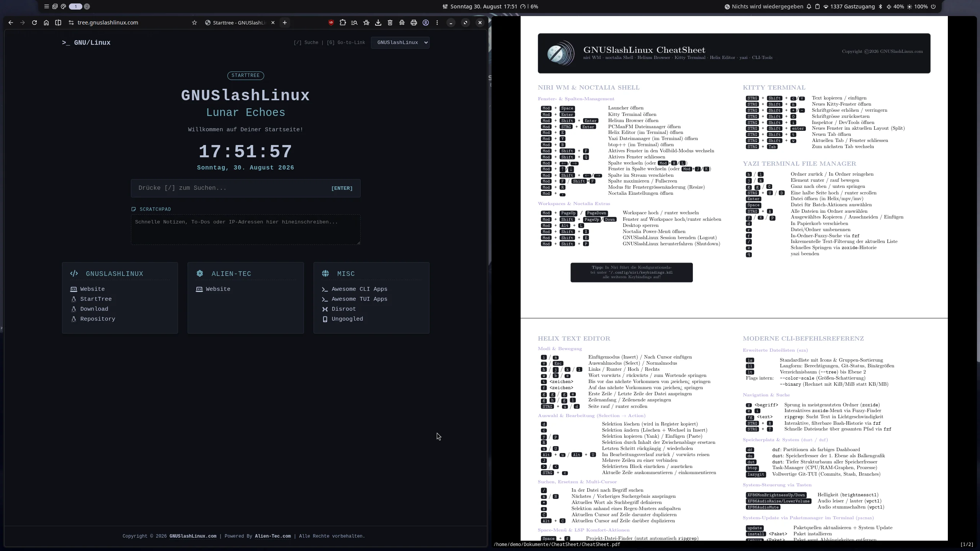980x551 pixels.
Task: Open the Disroot link
Action: click(x=344, y=309)
